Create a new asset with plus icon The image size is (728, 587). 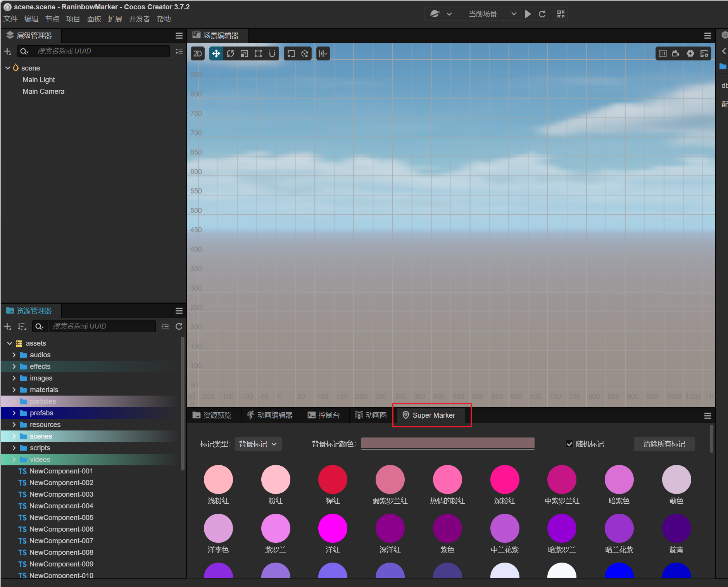[x=7, y=326]
